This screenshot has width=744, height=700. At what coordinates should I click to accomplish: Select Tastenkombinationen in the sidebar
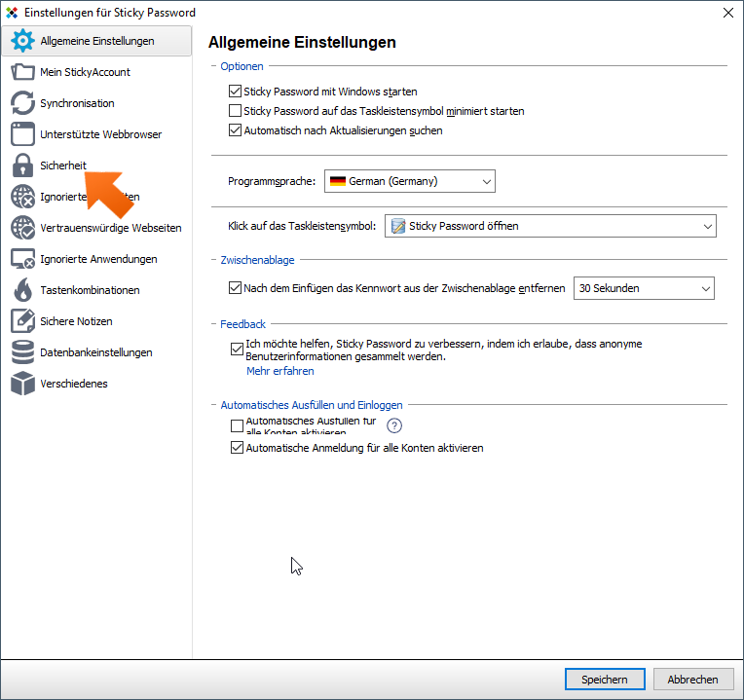coord(96,290)
